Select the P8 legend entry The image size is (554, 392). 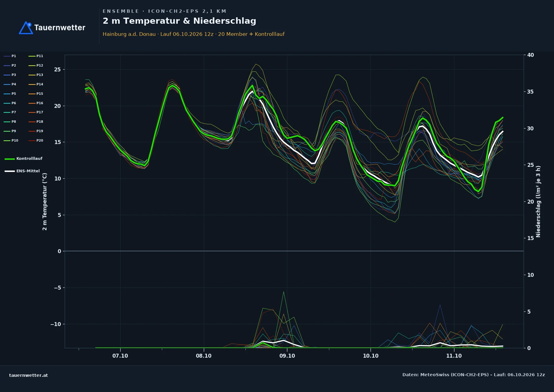coord(10,122)
